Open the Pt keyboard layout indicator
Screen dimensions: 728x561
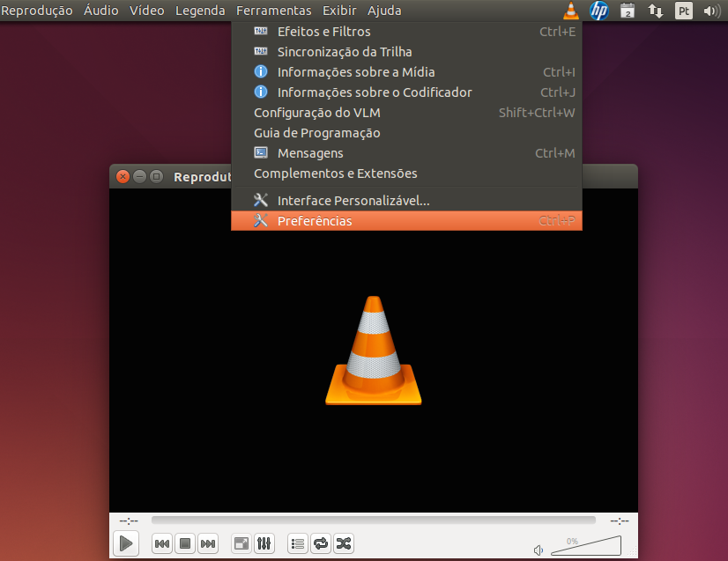(x=683, y=11)
